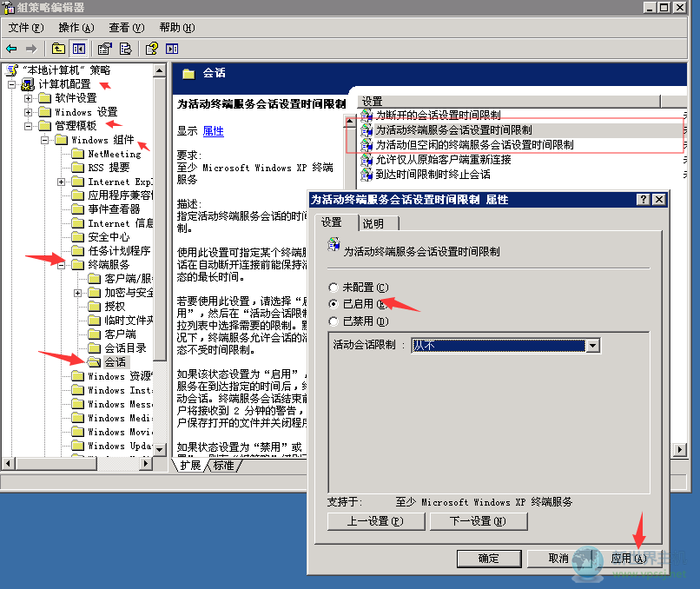Screen dimensions: 700x589
Task: Open the 查看 menu
Action: tap(127, 28)
